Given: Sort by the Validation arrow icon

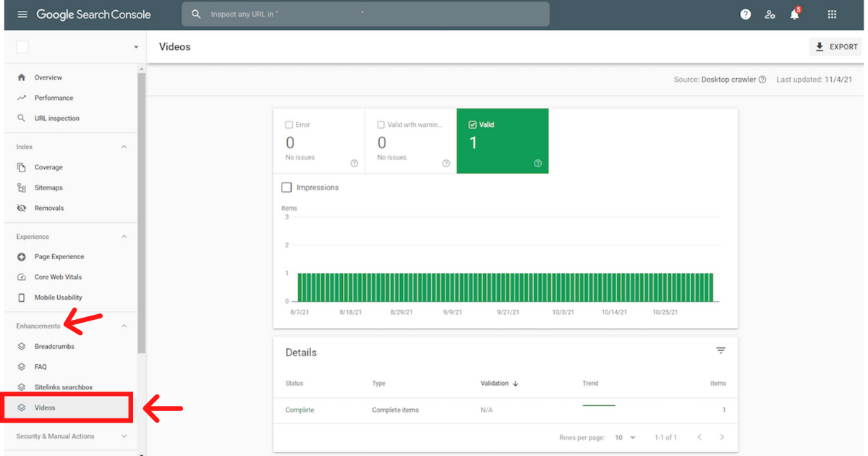Looking at the screenshot, I should pyautogui.click(x=516, y=384).
